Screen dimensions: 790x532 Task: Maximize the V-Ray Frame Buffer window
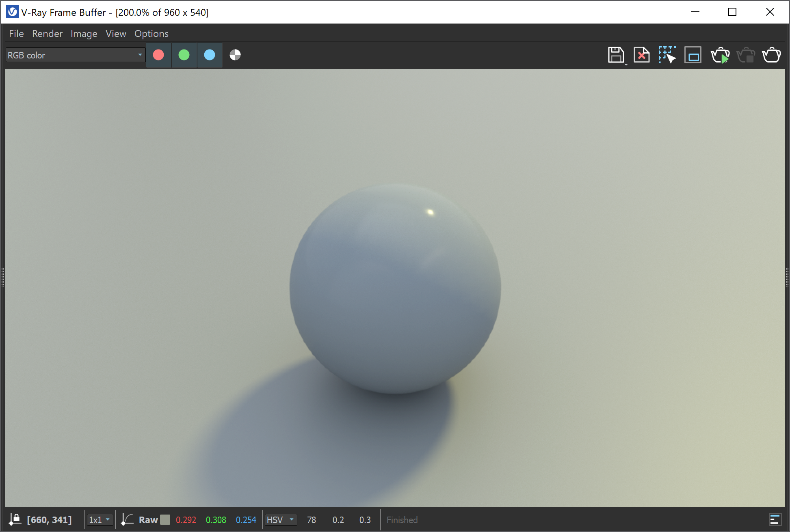(732, 12)
